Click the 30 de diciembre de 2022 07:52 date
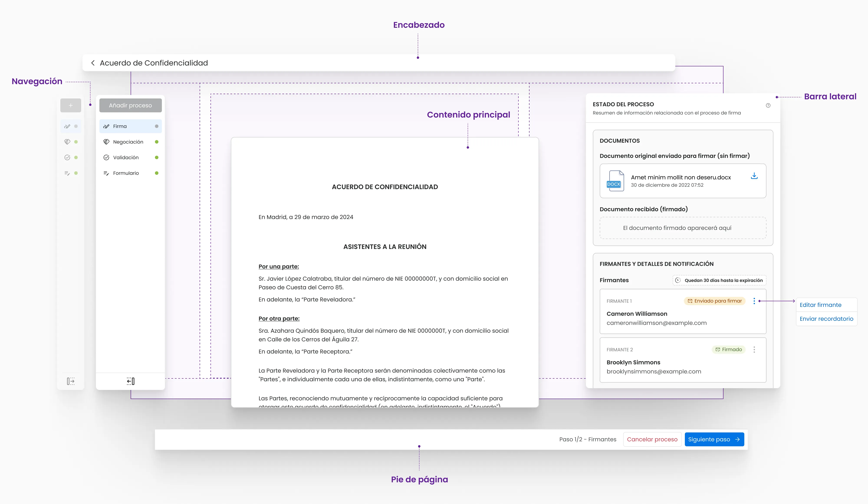868x504 pixels. click(x=667, y=185)
